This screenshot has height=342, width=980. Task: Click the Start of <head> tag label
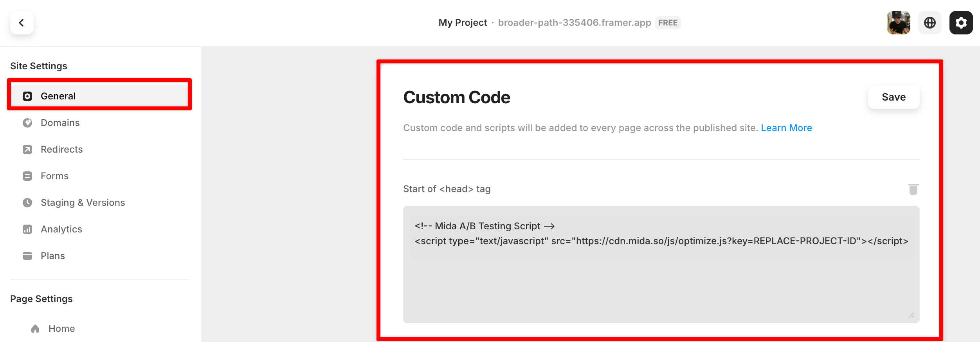click(x=447, y=189)
